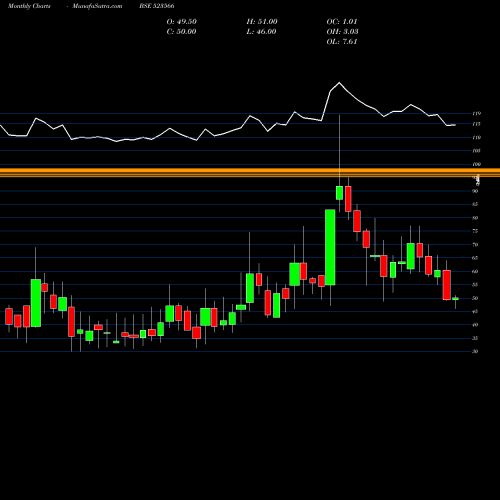The width and height of the screenshot is (500, 500).
Task: Click the 35 price axis label
Action: click(x=475, y=338)
